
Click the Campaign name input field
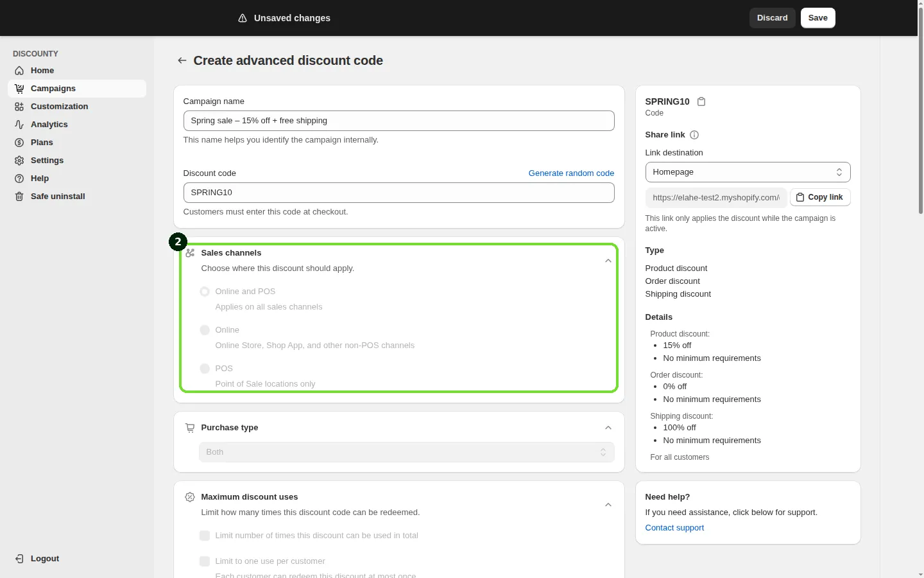(x=398, y=121)
